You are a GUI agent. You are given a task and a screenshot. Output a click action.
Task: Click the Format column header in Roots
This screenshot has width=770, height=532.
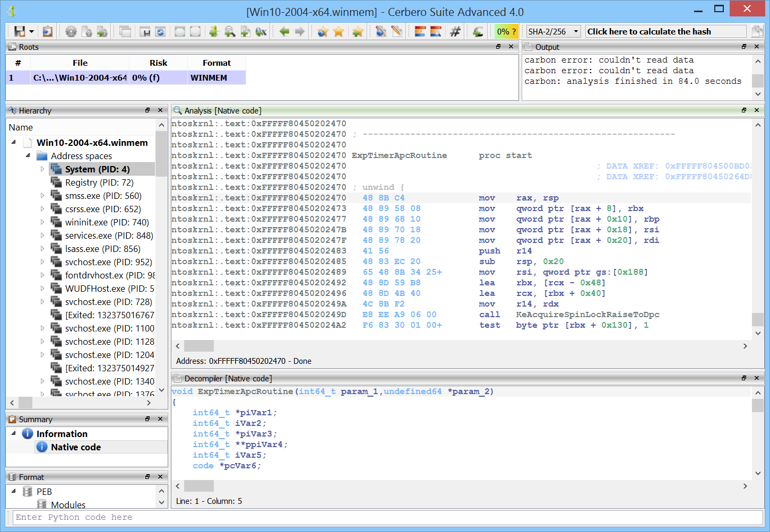(217, 63)
